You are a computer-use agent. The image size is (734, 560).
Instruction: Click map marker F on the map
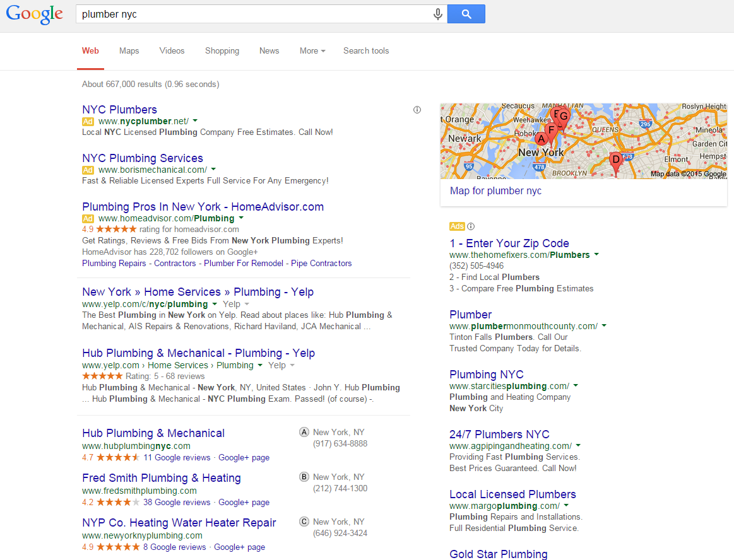[552, 131]
